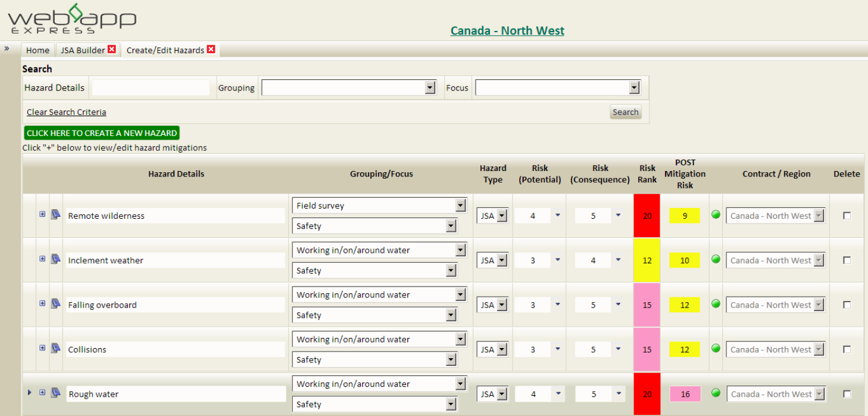
Task: Click the copy icon for Inclement weather
Action: click(55, 259)
